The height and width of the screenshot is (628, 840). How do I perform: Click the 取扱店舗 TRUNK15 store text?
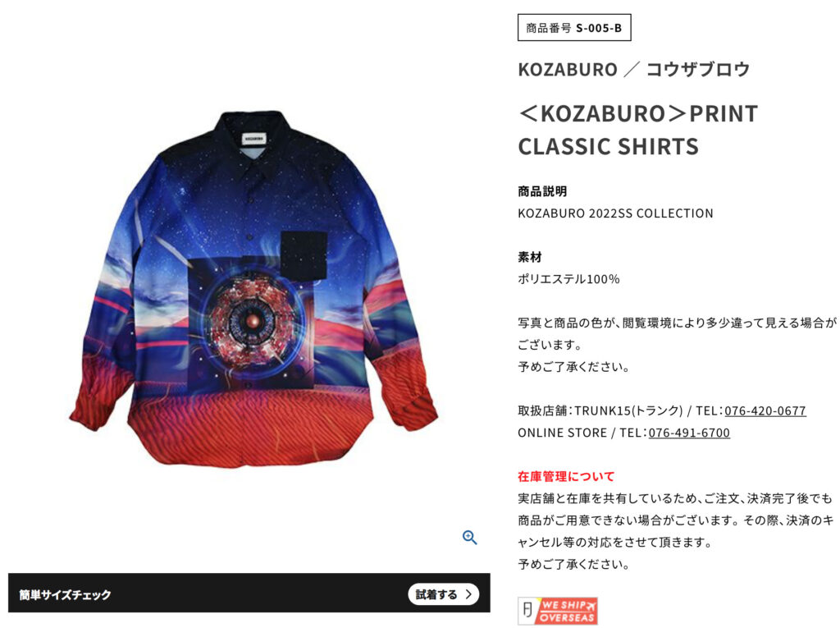tap(600, 410)
